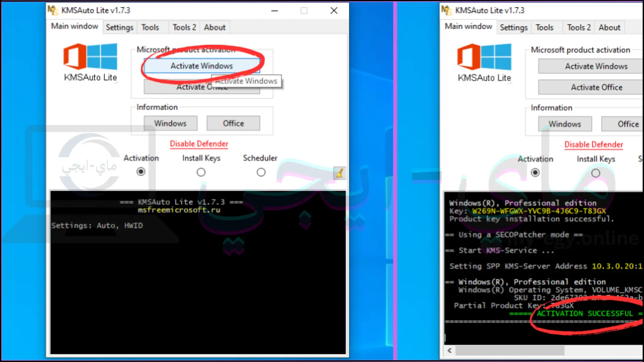Select Install Keys radio button in left window
The image size is (644, 362).
click(201, 172)
